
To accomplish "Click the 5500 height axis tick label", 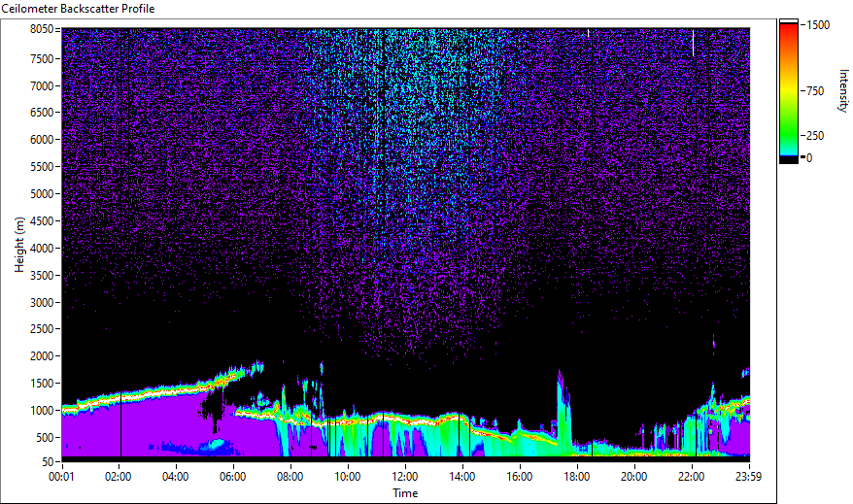I will (42, 167).
